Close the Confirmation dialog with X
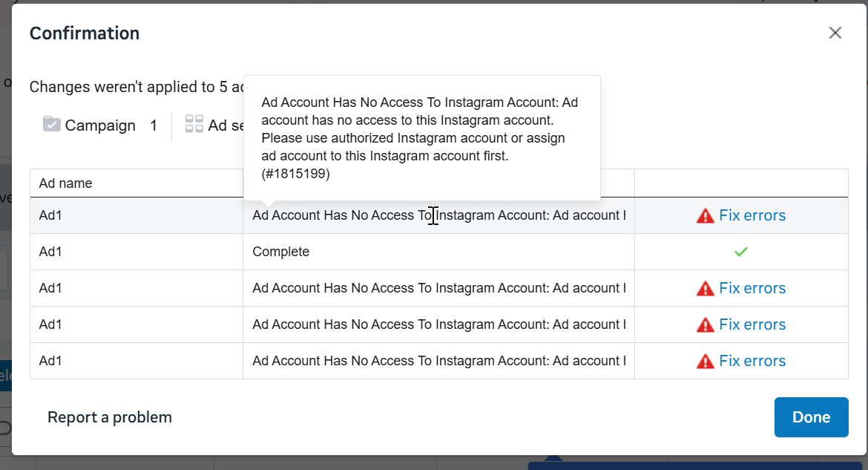 click(x=835, y=33)
